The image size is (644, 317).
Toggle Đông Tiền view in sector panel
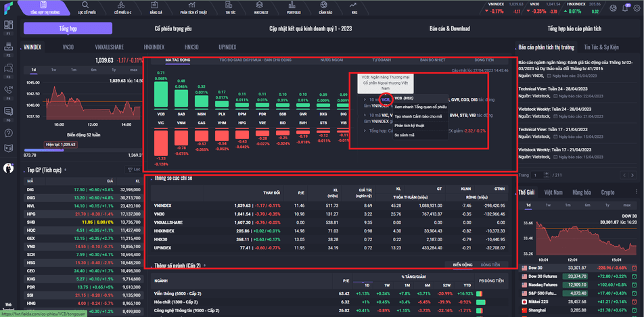[490, 265]
